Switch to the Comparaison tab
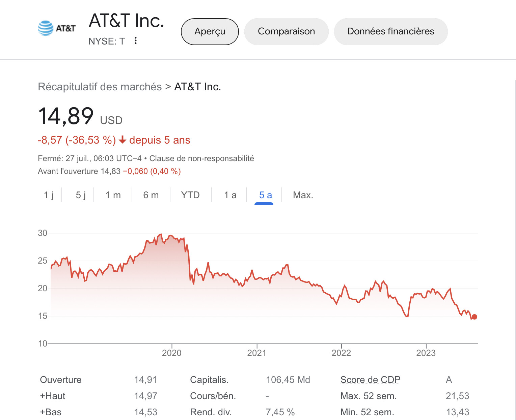Viewport: 516px width, 420px height. click(286, 32)
